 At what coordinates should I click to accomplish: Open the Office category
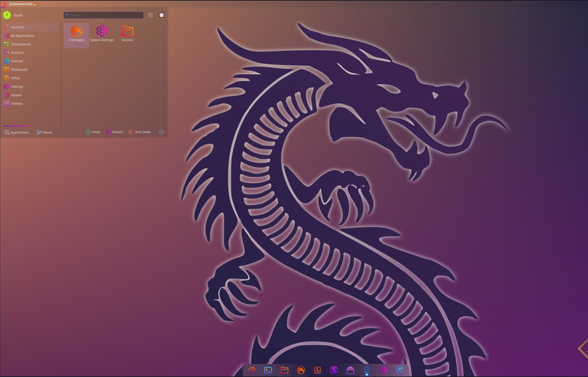tap(30, 78)
